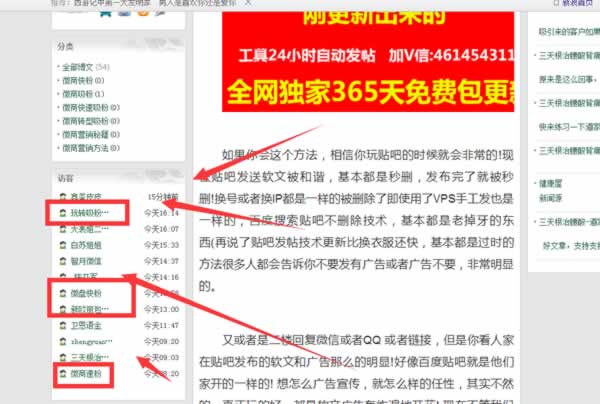Click the red advertisement banner image
The image size is (600, 404).
[x=368, y=62]
